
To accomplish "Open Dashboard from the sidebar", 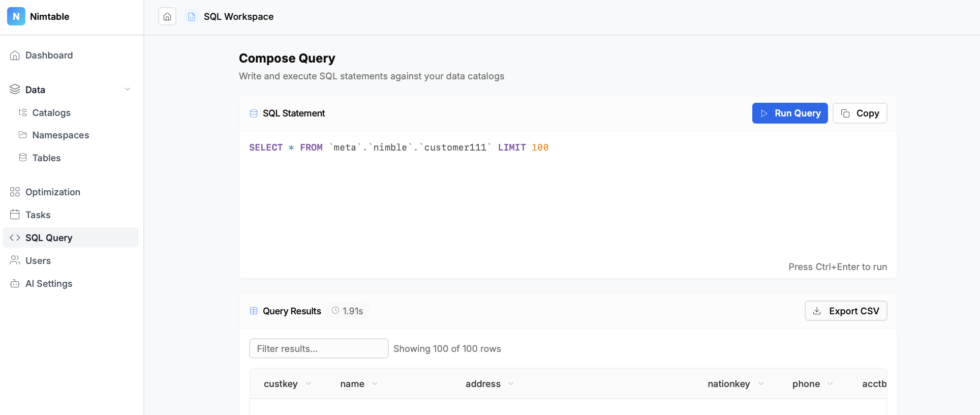I will [49, 55].
